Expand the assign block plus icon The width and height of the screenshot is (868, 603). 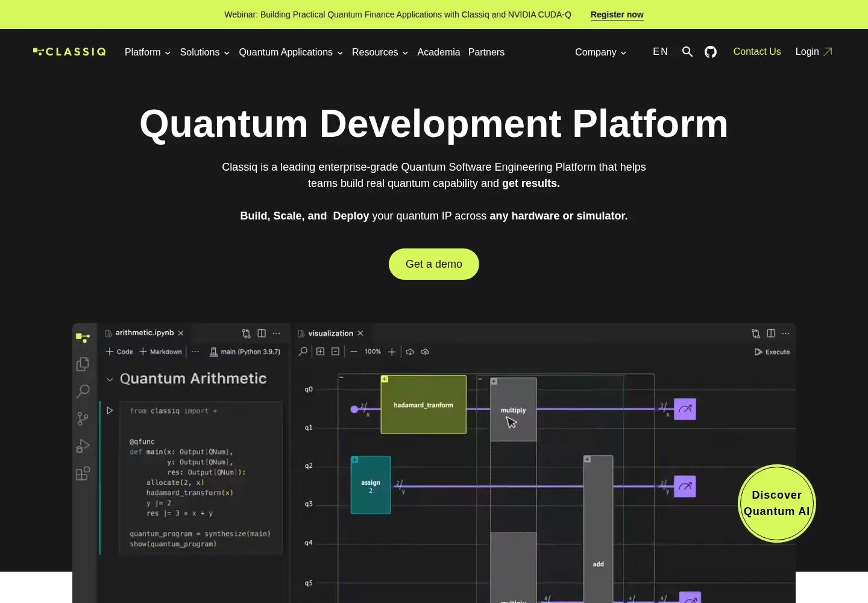[x=354, y=459]
